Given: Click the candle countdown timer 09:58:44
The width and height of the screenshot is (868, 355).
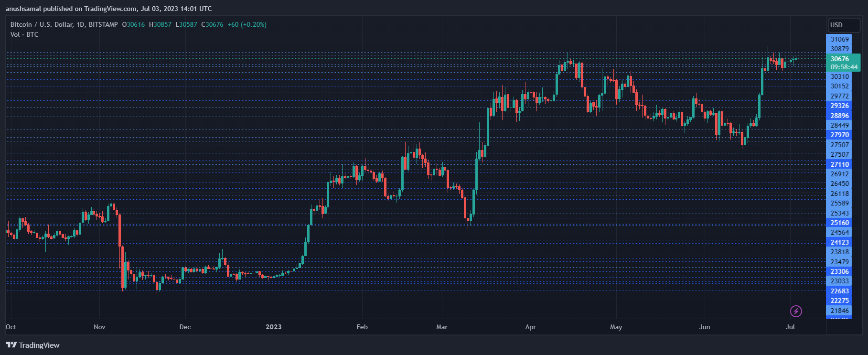Looking at the screenshot, I should tap(844, 67).
